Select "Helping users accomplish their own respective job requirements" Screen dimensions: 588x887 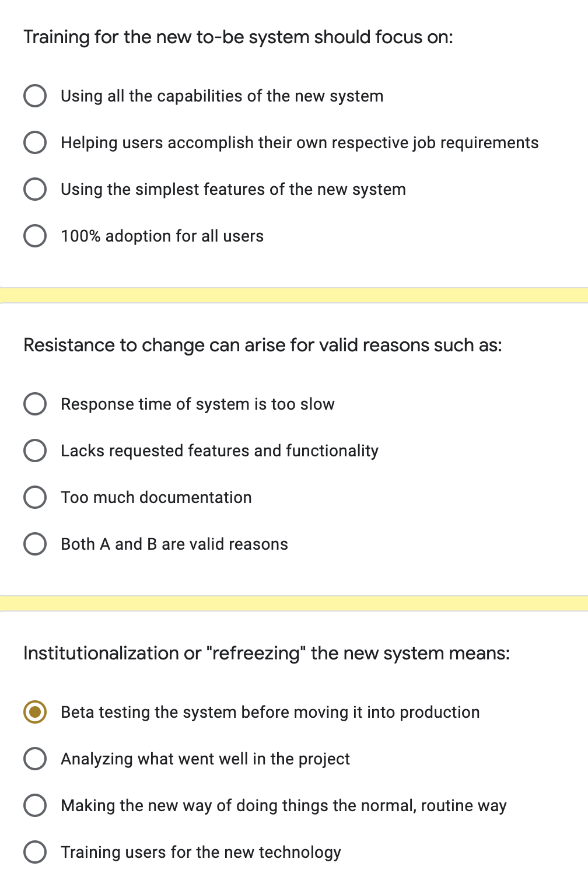click(35, 142)
